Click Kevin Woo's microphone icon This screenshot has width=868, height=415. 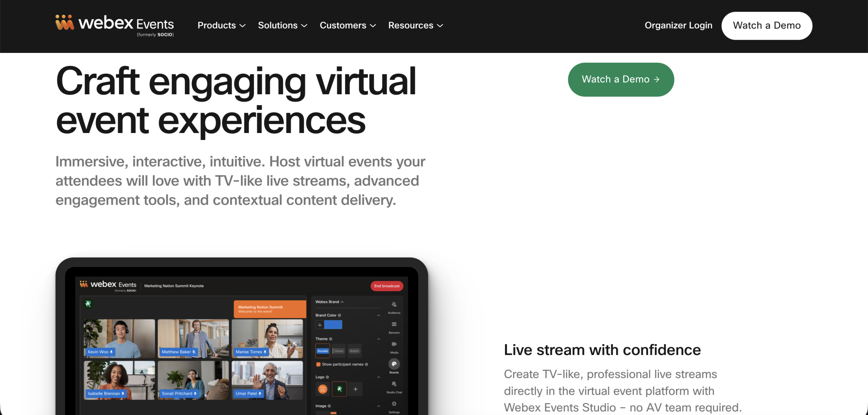[112, 352]
